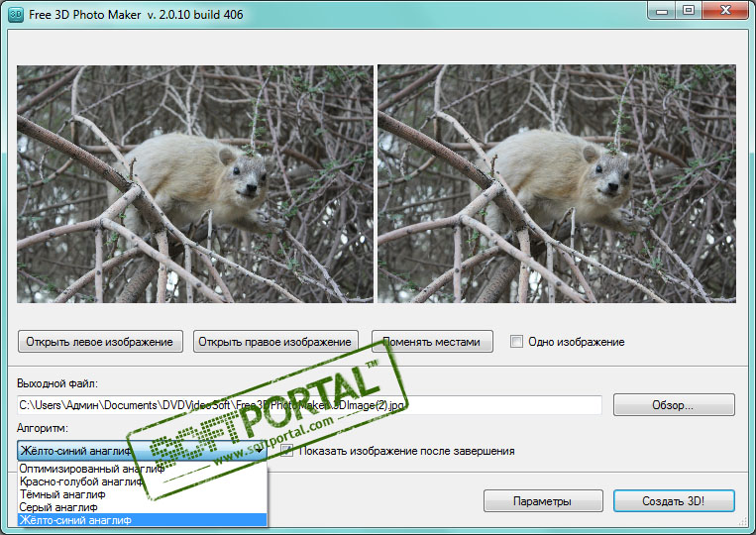Maximize the Free 3D Photo Maker window
Image resolution: width=756 pixels, height=535 pixels.
689,11
